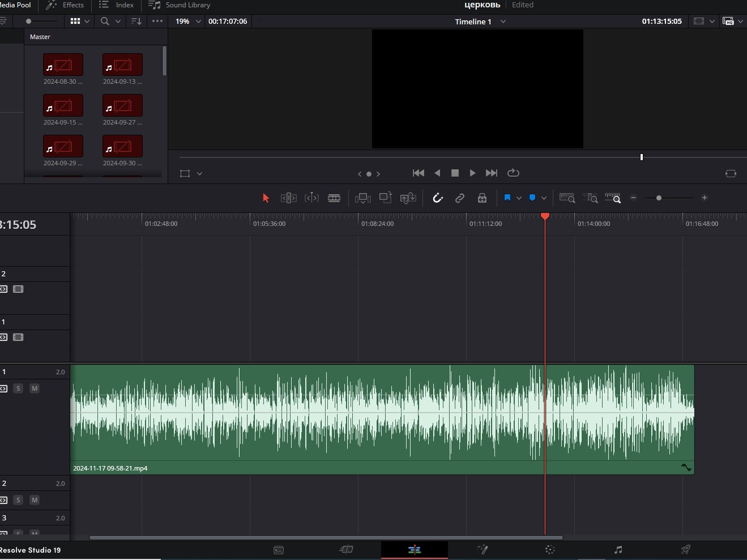Toggle Linked Selection chain icon

[460, 198]
